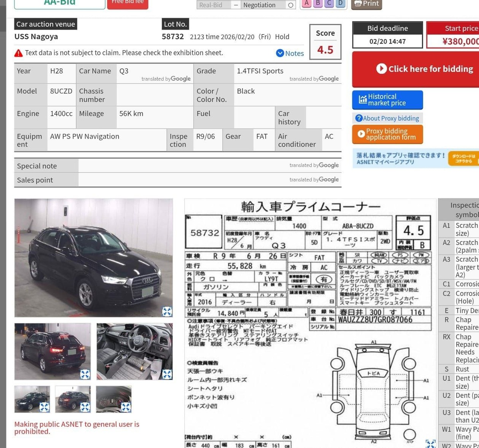Image resolution: width=479 pixels, height=448 pixels.
Task: Click the Year value H28
Action: 57,71
